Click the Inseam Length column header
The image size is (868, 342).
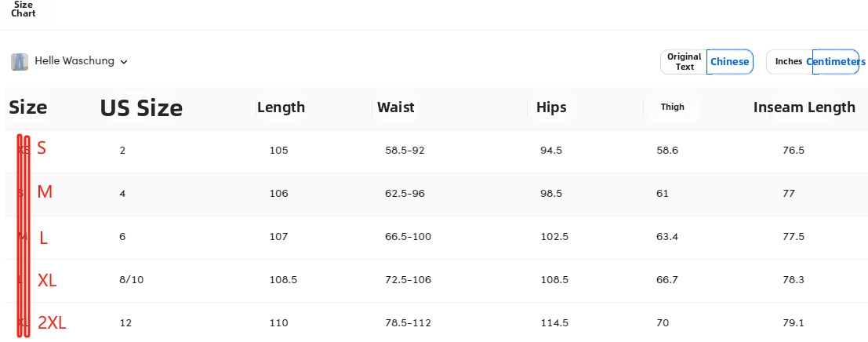[x=804, y=107]
